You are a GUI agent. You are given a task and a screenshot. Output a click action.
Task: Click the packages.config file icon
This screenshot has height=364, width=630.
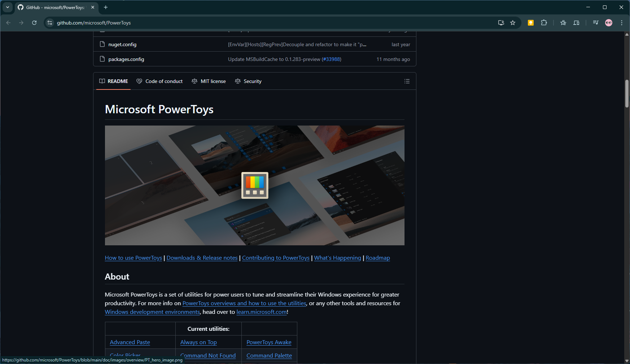[102, 59]
